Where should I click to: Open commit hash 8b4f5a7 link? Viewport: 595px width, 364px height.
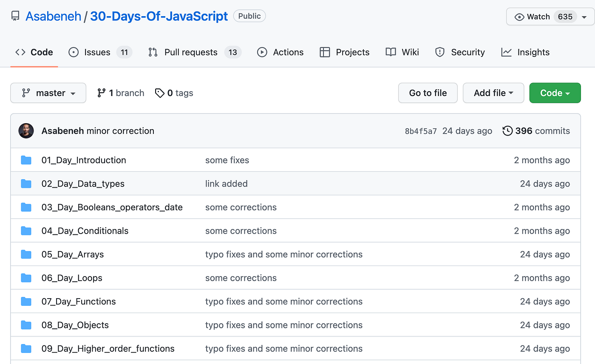click(420, 131)
